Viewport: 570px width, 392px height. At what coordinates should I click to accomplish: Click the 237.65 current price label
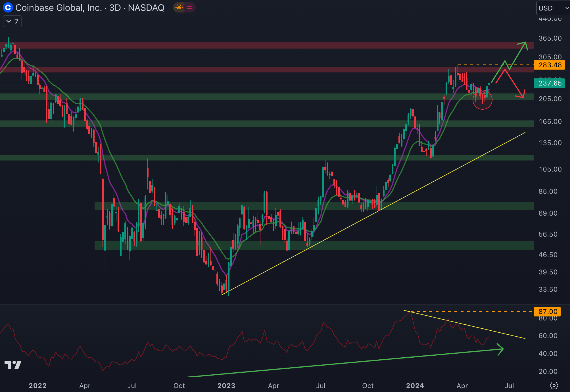pos(550,83)
